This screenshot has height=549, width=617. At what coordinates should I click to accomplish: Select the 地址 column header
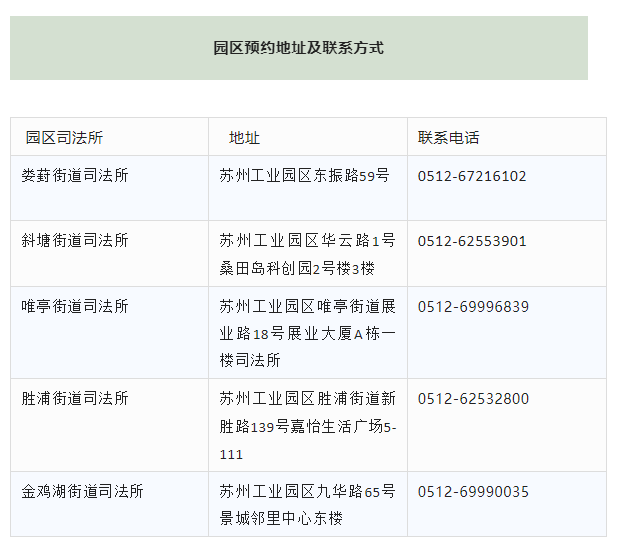244,137
